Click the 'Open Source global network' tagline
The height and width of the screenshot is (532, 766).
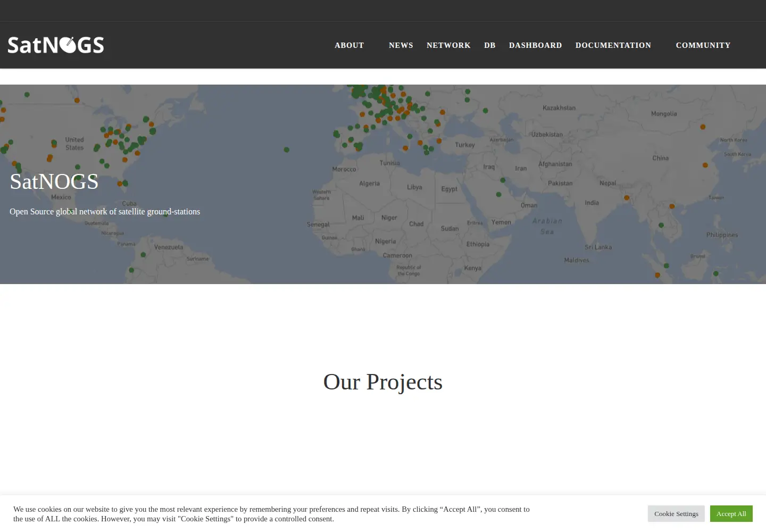click(105, 211)
